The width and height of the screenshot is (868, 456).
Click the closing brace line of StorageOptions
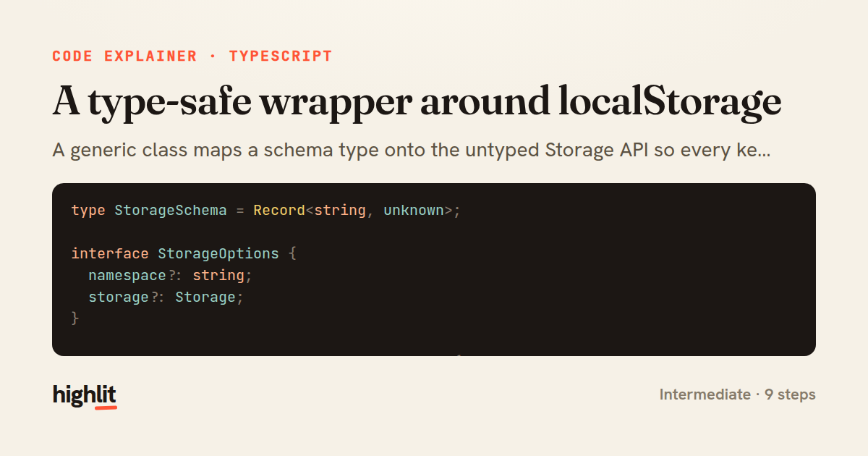pos(75,318)
